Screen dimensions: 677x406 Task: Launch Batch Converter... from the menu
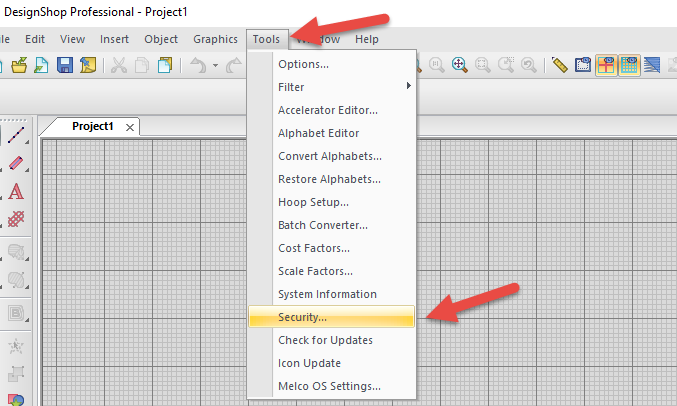point(331,225)
